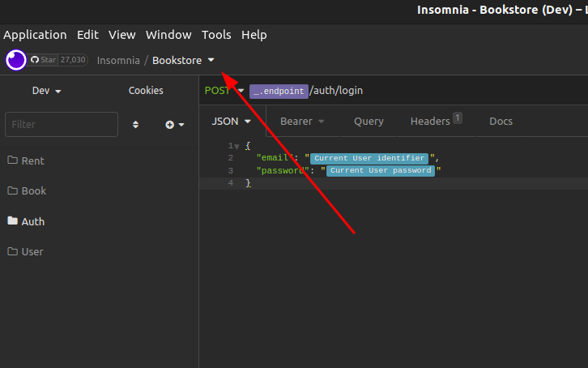The height and width of the screenshot is (368, 588).
Task: Collapse the JSON fold arrow on line 1
Action: click(x=236, y=146)
